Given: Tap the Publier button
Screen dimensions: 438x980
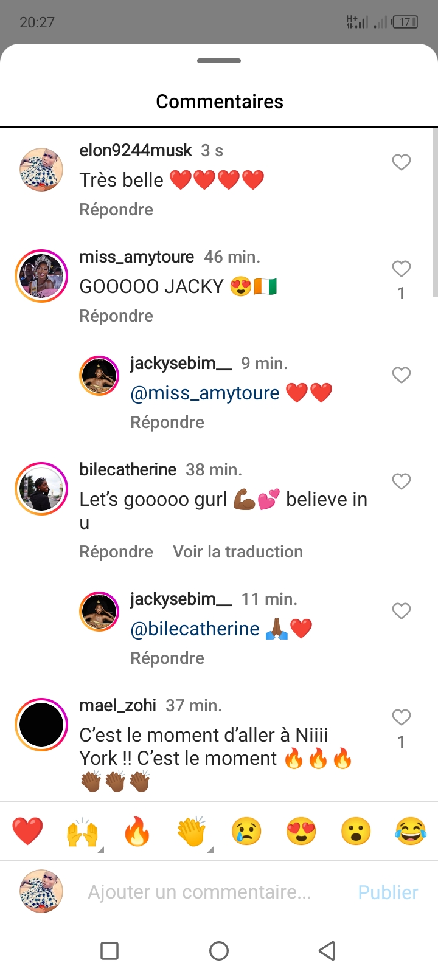Looking at the screenshot, I should (x=388, y=892).
